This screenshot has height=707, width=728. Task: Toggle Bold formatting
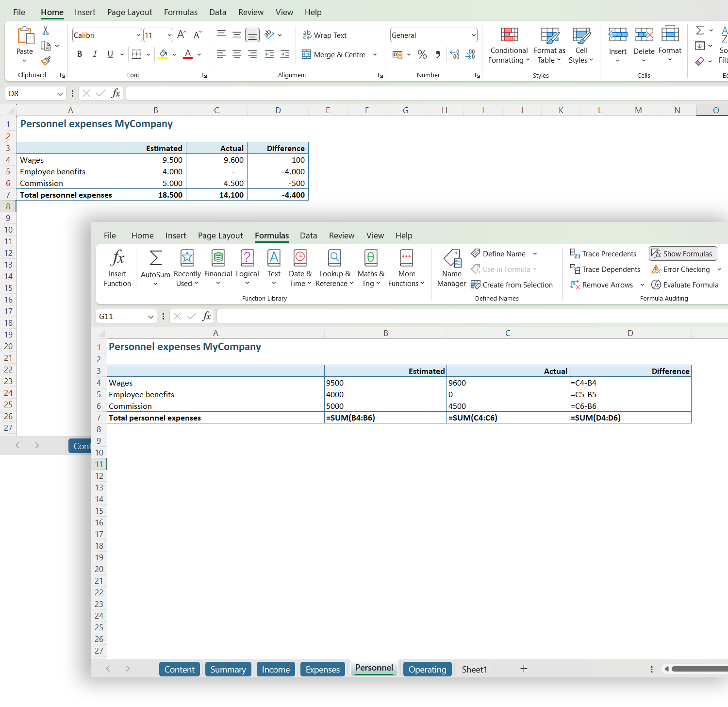tap(80, 54)
